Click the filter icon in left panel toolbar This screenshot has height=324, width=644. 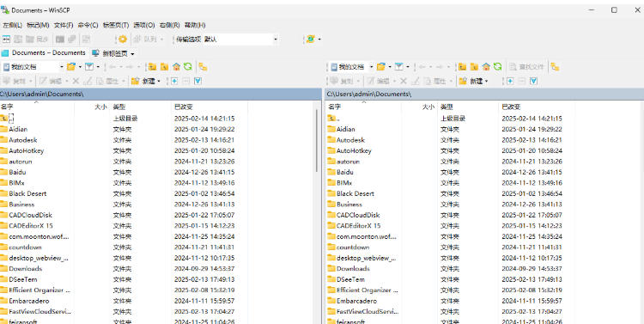coord(89,67)
